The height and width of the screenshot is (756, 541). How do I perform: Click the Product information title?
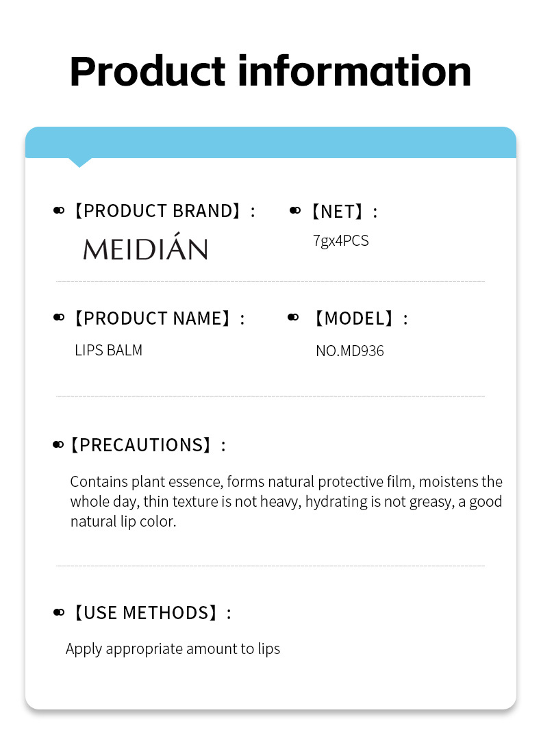pos(270,71)
